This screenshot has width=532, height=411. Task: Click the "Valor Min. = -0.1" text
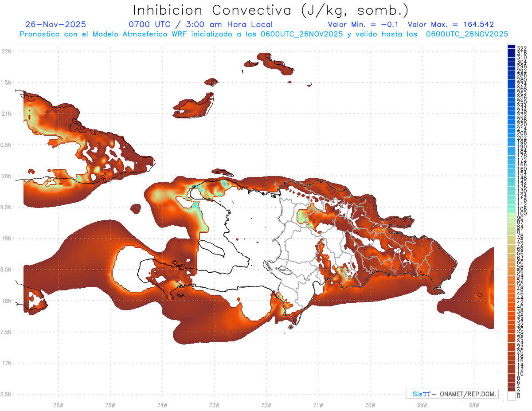(364, 24)
